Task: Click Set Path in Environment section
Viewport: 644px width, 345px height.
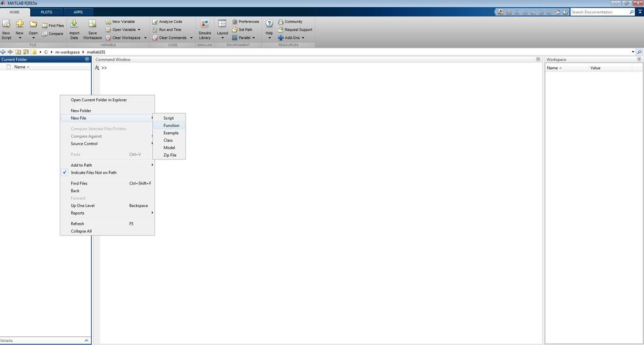Action: pyautogui.click(x=242, y=30)
